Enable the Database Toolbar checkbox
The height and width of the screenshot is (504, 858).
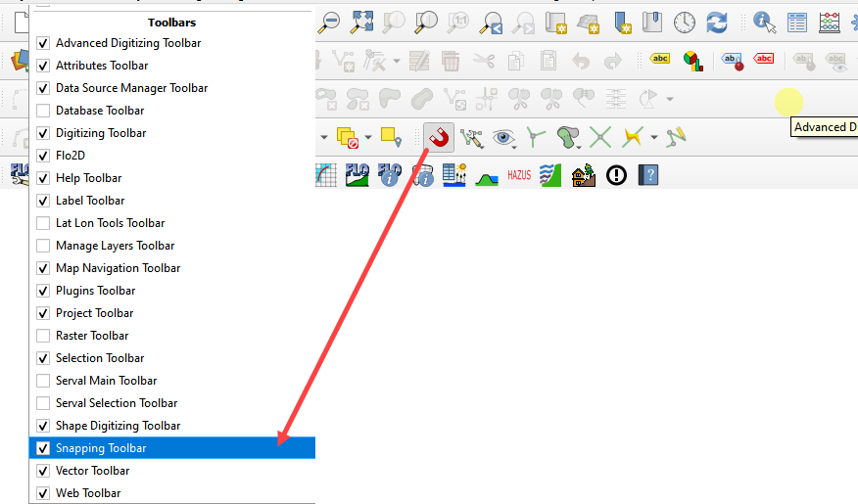(x=43, y=111)
